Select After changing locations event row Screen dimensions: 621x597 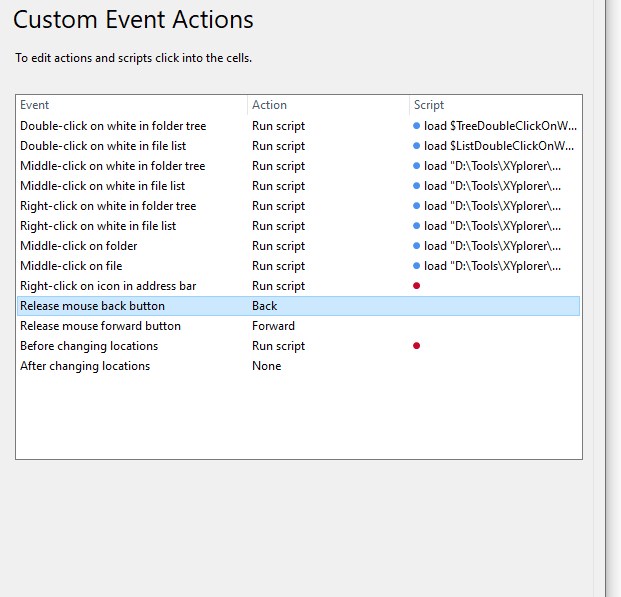point(85,366)
